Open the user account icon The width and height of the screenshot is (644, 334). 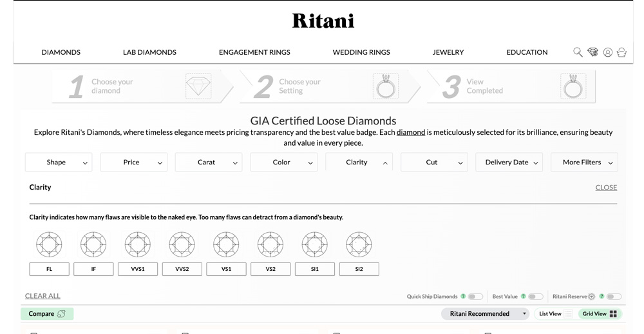point(607,52)
